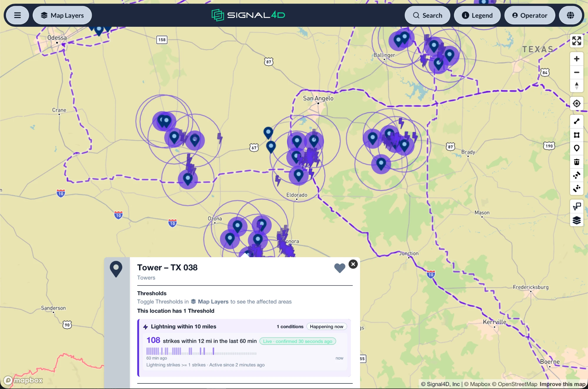Click the '108' strikes count
Image resolution: width=588 pixels, height=389 pixels.
153,340
